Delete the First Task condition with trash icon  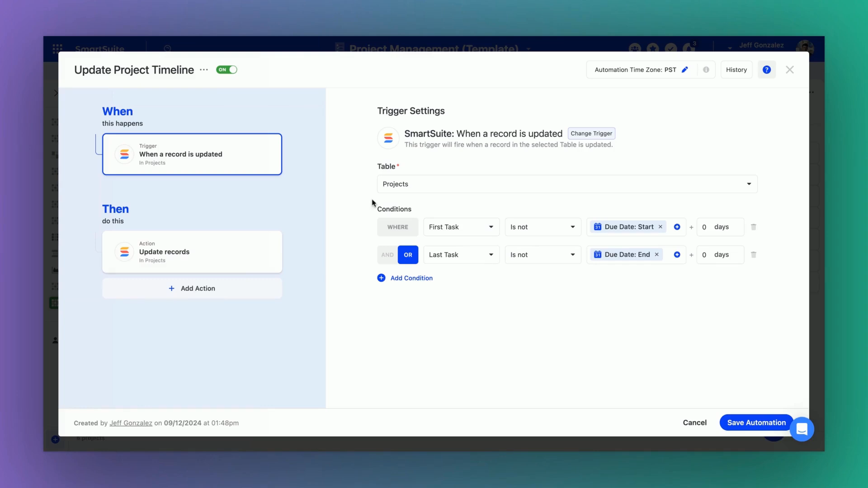(x=754, y=227)
